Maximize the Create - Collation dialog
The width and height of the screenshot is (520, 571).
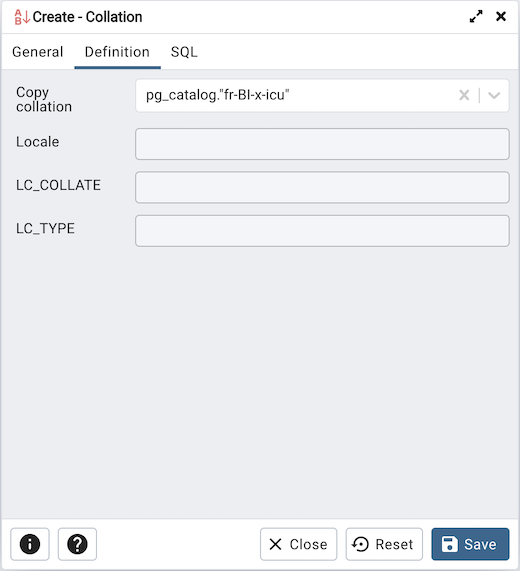(476, 16)
